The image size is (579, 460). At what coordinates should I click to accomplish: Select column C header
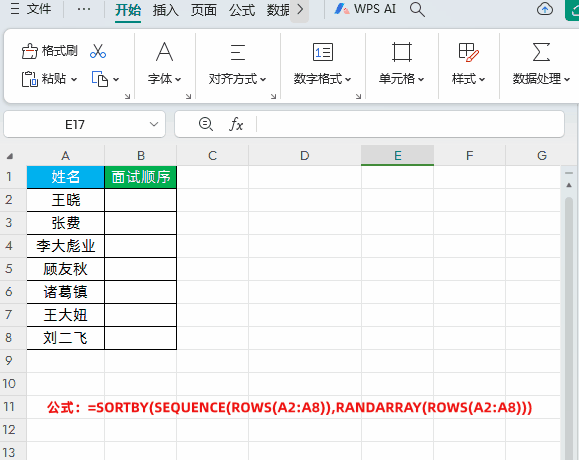212,155
